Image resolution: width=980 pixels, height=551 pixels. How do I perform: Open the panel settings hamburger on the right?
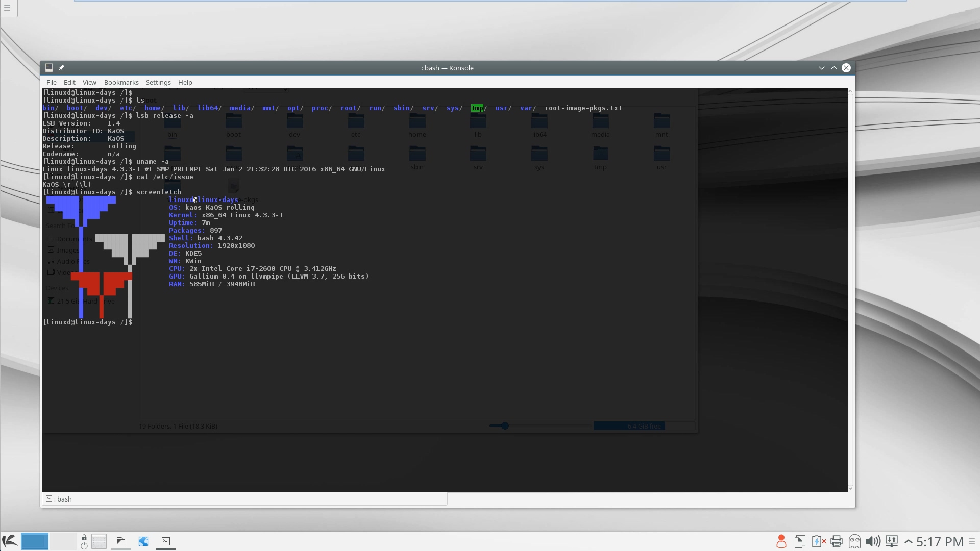coord(972,541)
